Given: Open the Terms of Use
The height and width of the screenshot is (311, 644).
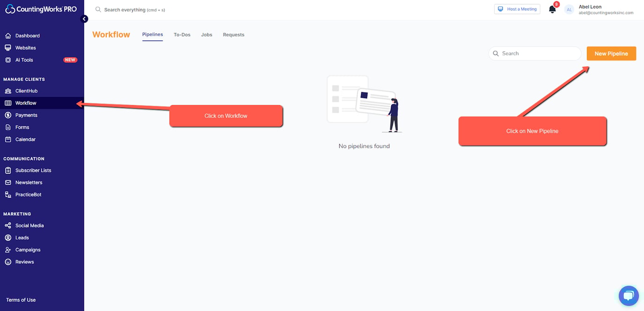Looking at the screenshot, I should (x=20, y=300).
